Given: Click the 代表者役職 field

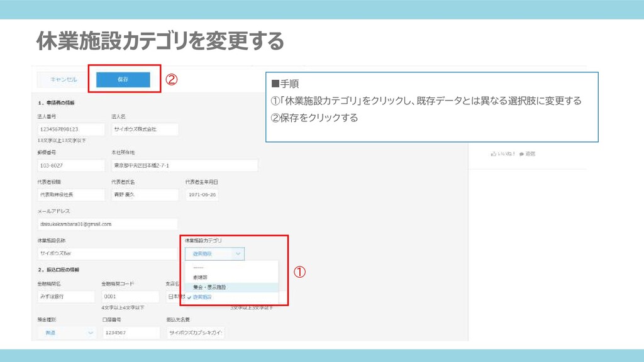Looking at the screenshot, I should click(x=70, y=195).
